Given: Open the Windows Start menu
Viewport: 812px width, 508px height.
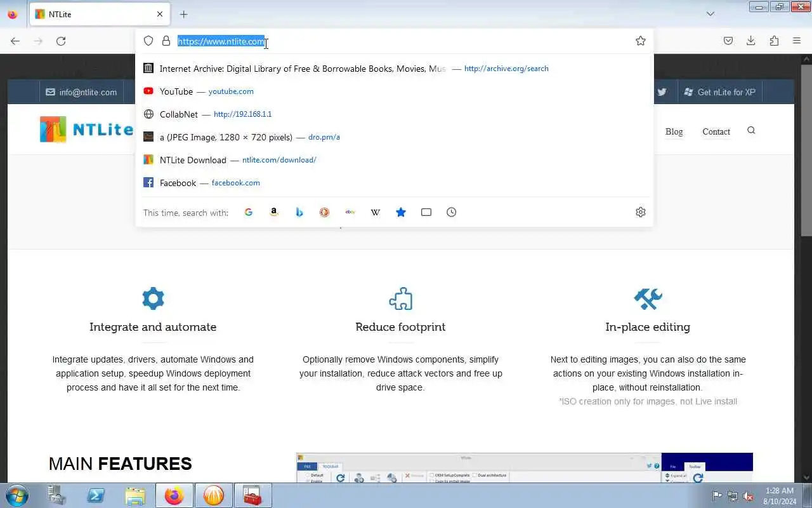Looking at the screenshot, I should [16, 495].
